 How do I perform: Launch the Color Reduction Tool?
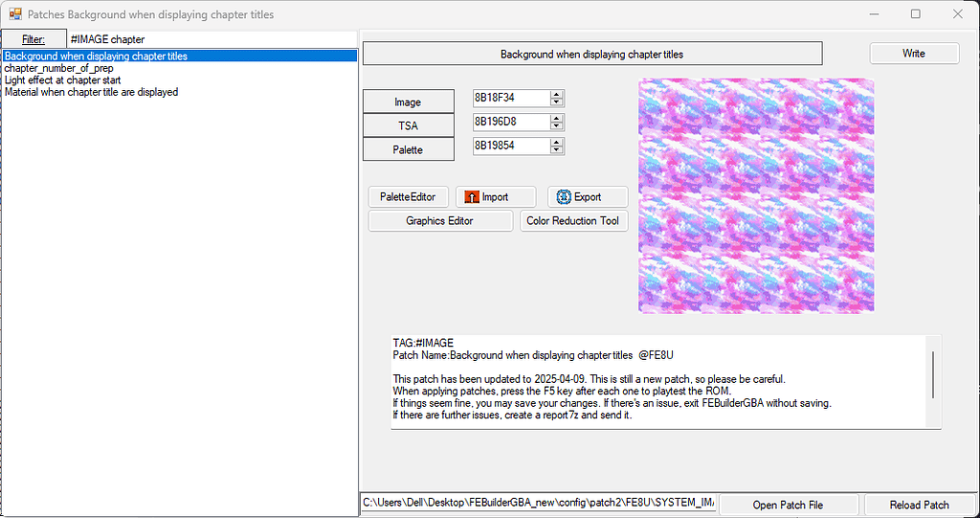pyautogui.click(x=573, y=221)
